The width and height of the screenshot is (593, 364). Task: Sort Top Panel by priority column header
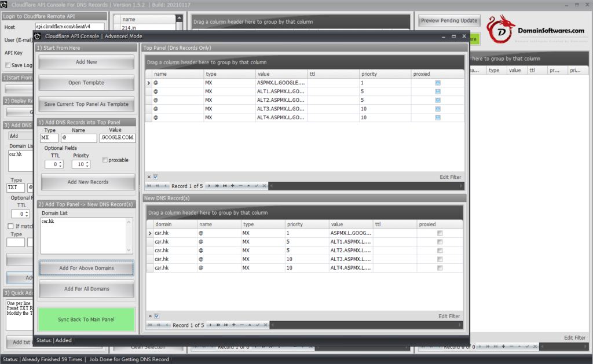point(385,74)
